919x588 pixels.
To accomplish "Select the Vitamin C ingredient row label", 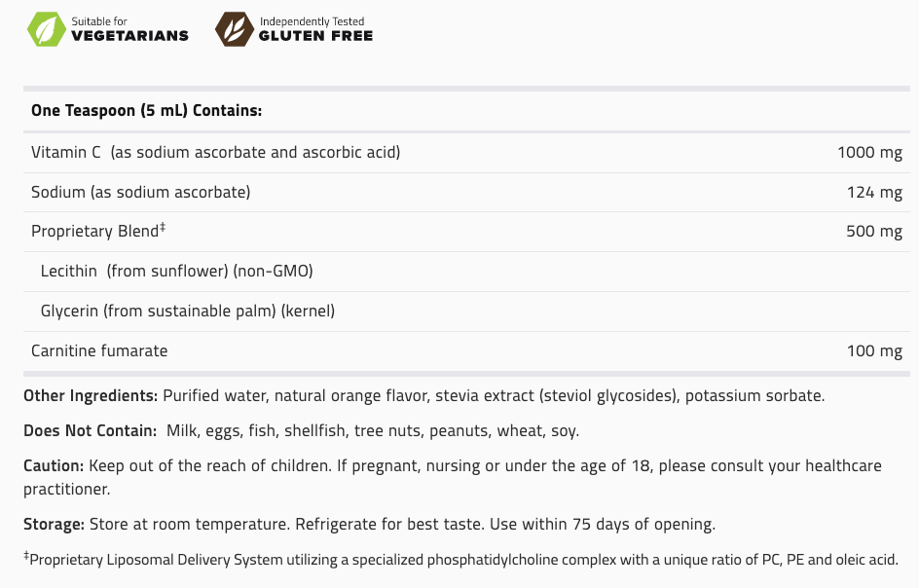I will pos(215,152).
